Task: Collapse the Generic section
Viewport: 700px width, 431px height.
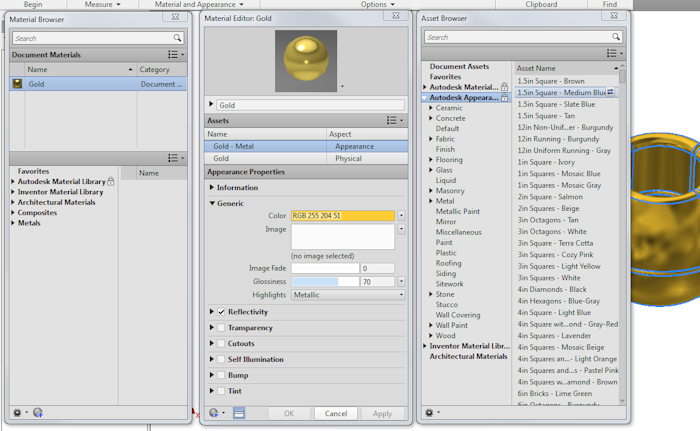Action: click(212, 203)
